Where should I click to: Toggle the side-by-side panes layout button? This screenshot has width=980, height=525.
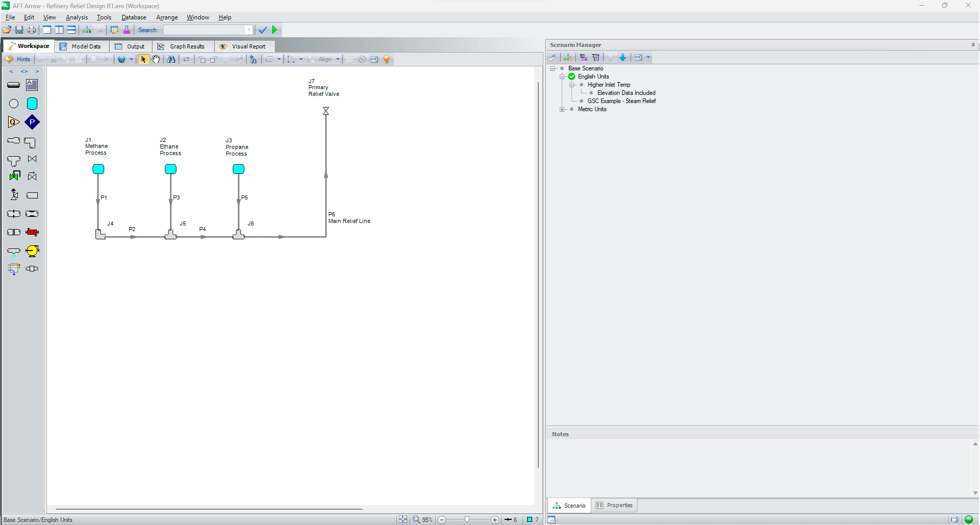click(59, 30)
